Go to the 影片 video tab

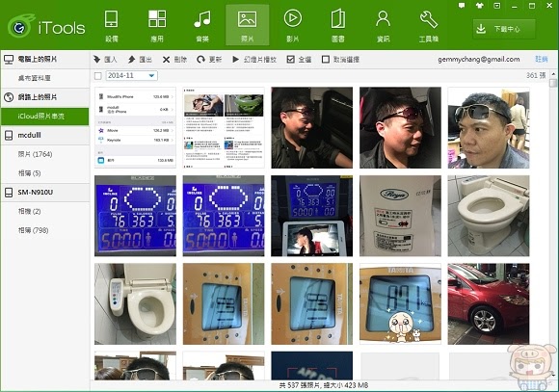(x=293, y=26)
